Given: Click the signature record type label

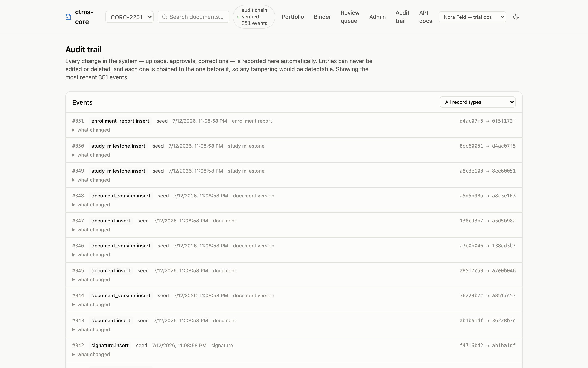Looking at the screenshot, I should [x=222, y=346].
